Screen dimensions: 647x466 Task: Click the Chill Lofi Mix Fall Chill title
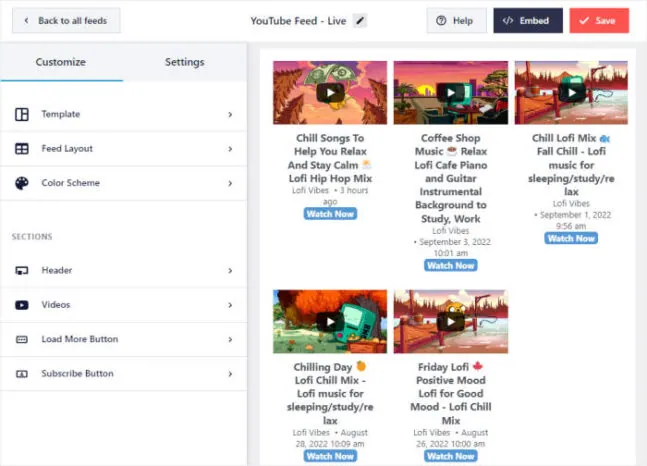pos(571,165)
